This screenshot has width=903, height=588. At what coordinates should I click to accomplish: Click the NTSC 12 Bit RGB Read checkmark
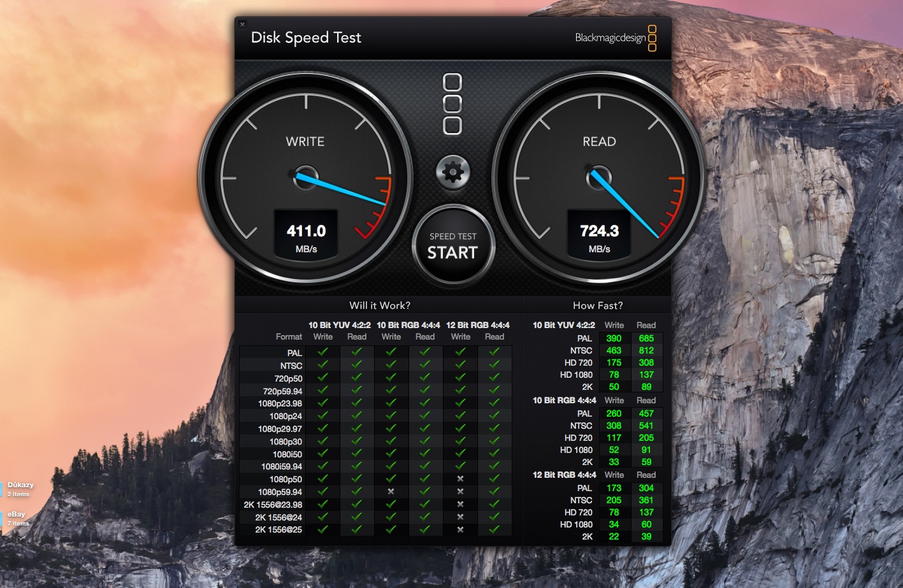[x=495, y=364]
